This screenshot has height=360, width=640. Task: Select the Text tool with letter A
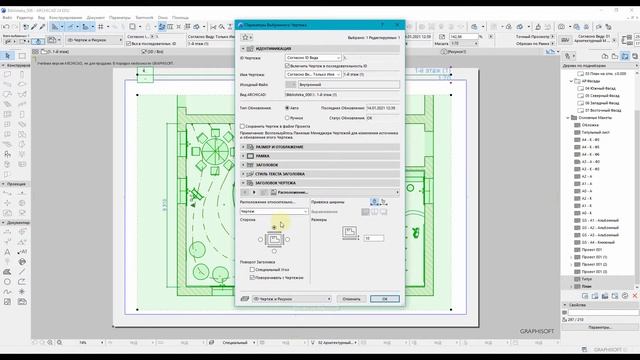click(7, 252)
